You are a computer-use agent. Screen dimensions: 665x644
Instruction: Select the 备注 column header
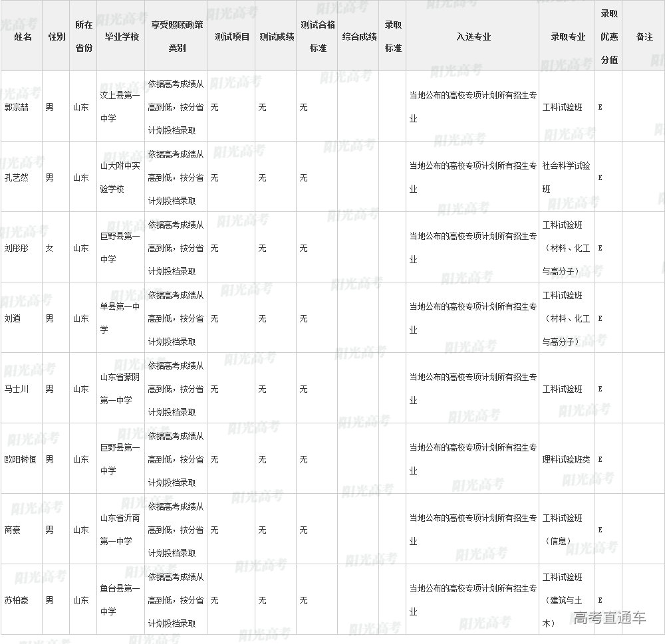[x=644, y=37]
